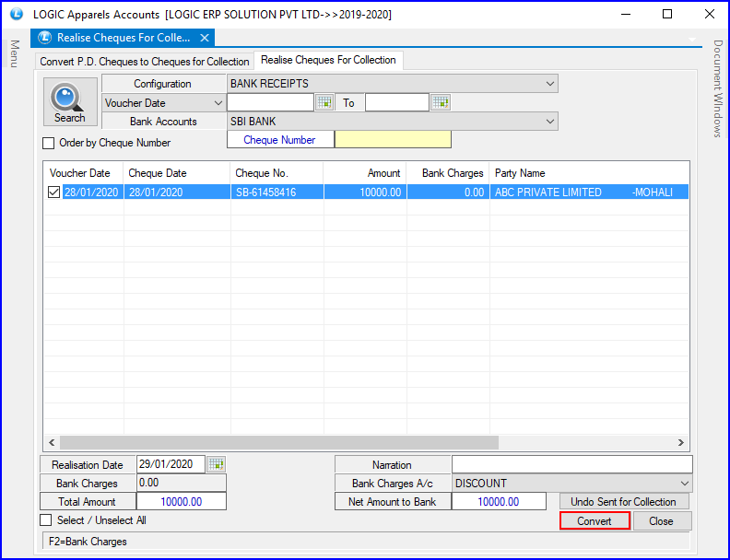
Task: Open calendar picker for Realisation Date
Action: click(216, 464)
